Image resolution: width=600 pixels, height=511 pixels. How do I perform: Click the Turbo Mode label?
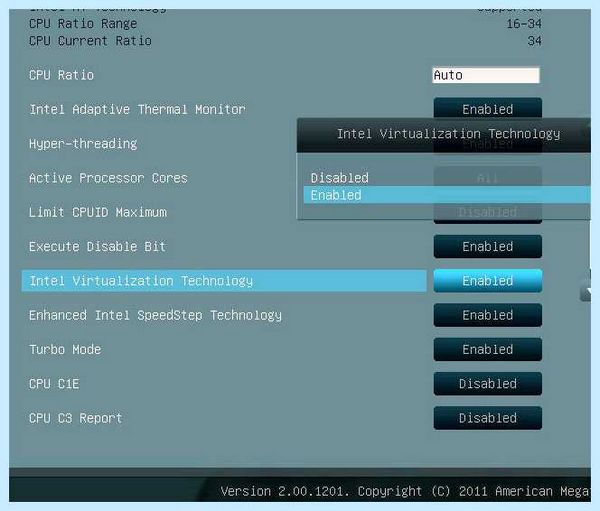click(65, 349)
